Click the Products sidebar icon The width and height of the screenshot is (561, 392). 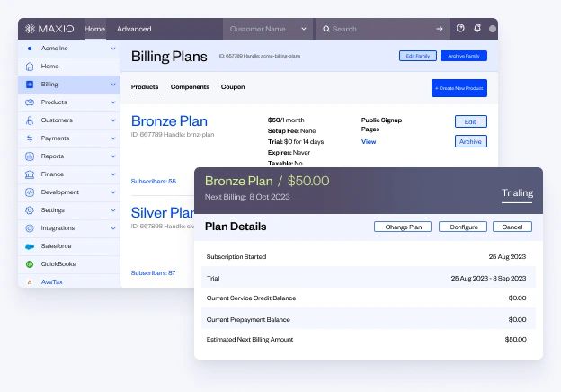pyautogui.click(x=30, y=102)
